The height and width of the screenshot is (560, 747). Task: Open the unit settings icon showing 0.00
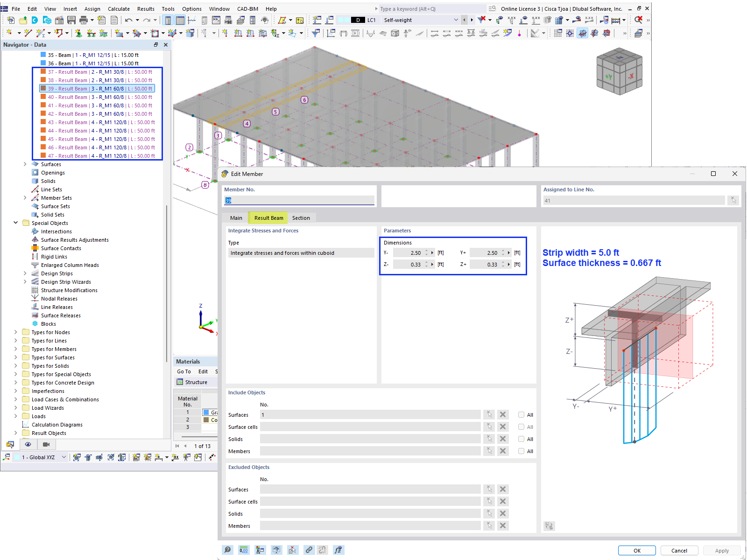click(244, 550)
